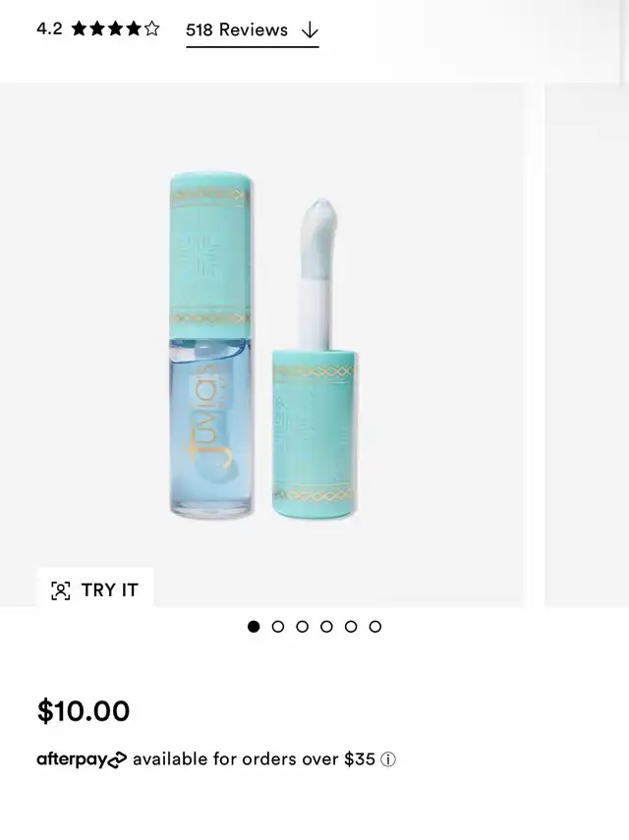Click the afterpay available for orders text
Screen dimensions: 629x840
click(x=254, y=759)
